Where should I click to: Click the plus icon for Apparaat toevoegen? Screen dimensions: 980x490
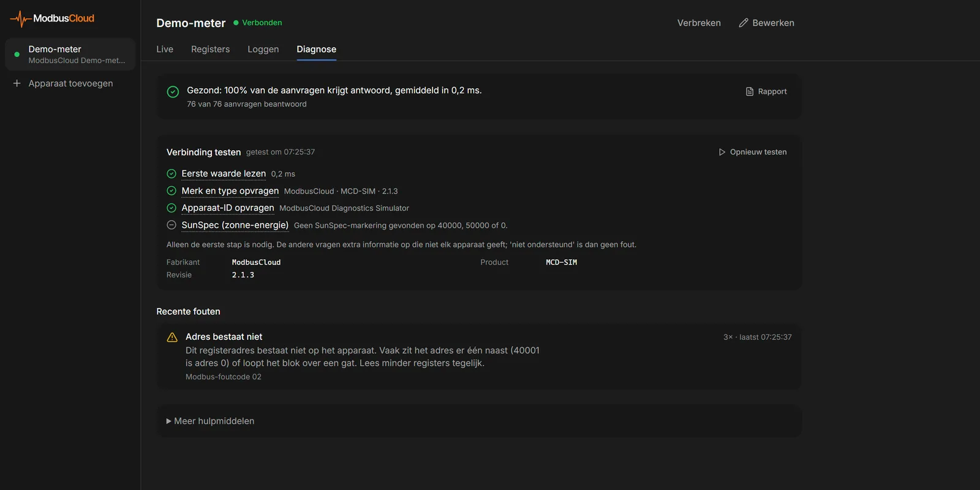click(x=17, y=83)
